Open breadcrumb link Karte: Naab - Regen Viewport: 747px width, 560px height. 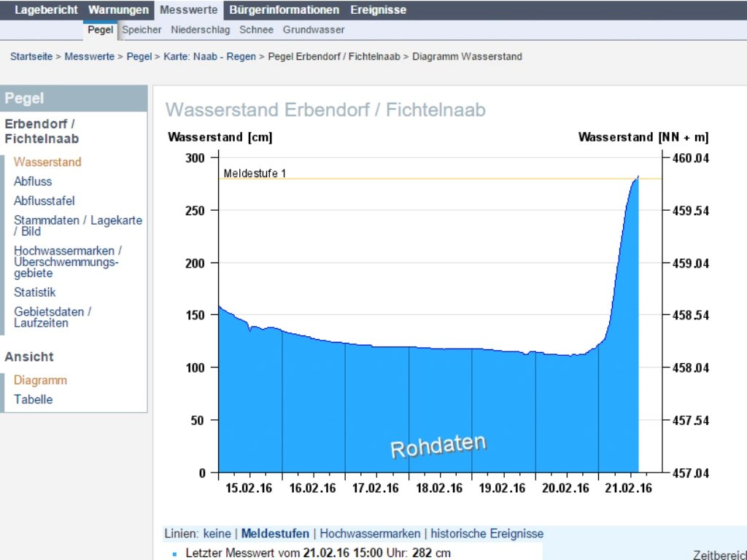tap(209, 57)
